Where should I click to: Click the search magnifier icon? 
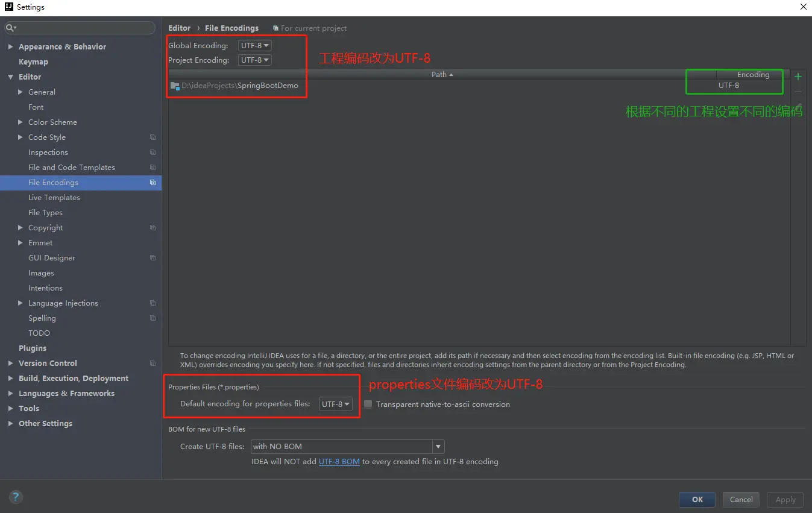pyautogui.click(x=10, y=28)
